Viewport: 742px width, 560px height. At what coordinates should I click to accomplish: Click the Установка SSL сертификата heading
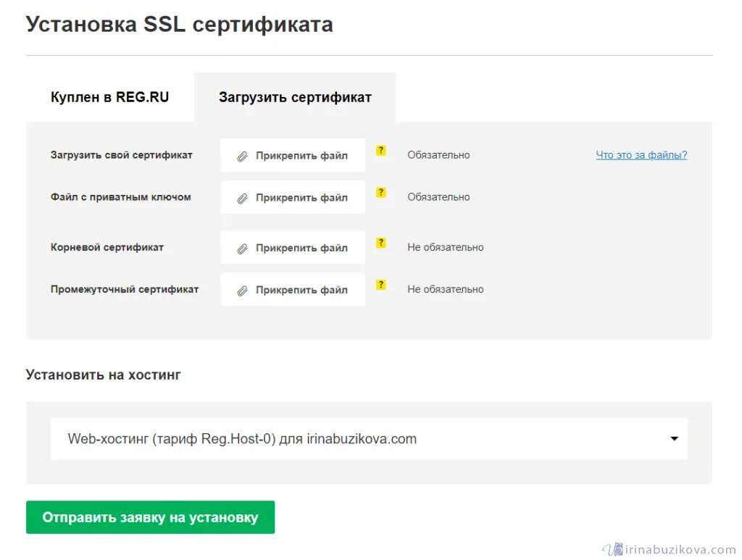[x=180, y=24]
